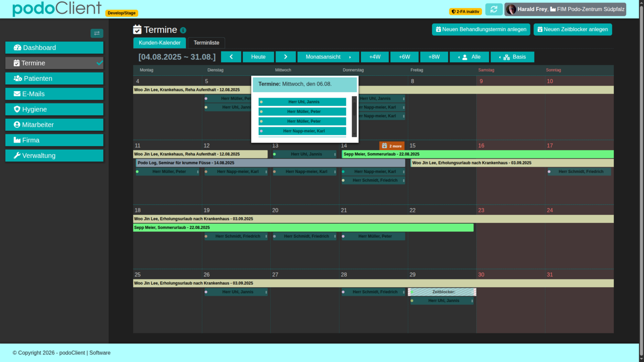Open the Monatsansicht view dropdown

click(328, 57)
